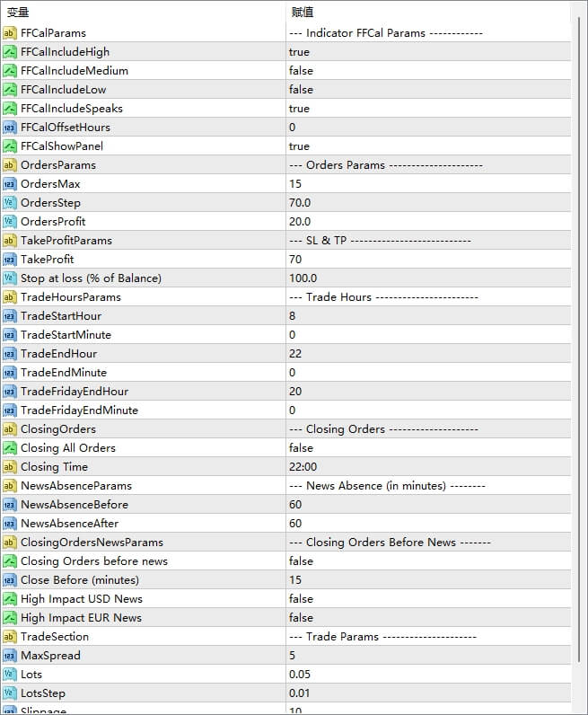The image size is (588, 715).
Task: Click the string icon beside Closing Time
Action: (x=9, y=467)
